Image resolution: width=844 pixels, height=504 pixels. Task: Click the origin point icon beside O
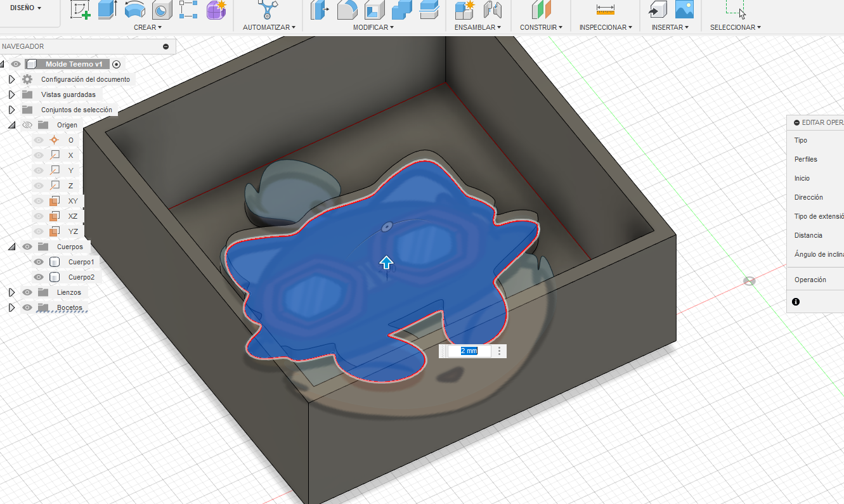[x=55, y=140]
